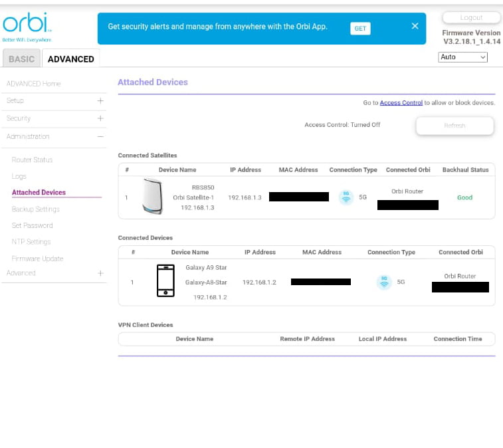
Task: Click satellite IP address column value 192.168.1.3
Action: 245,197
